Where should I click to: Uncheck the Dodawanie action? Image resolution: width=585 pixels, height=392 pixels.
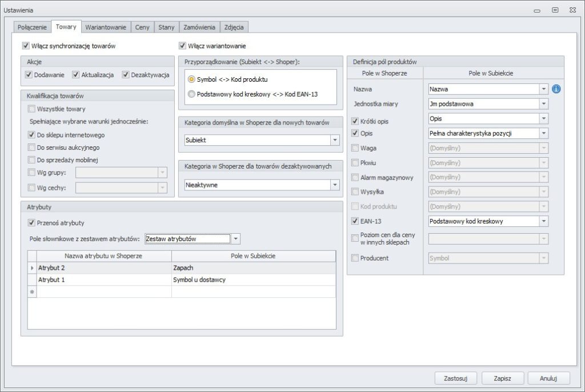tap(29, 75)
